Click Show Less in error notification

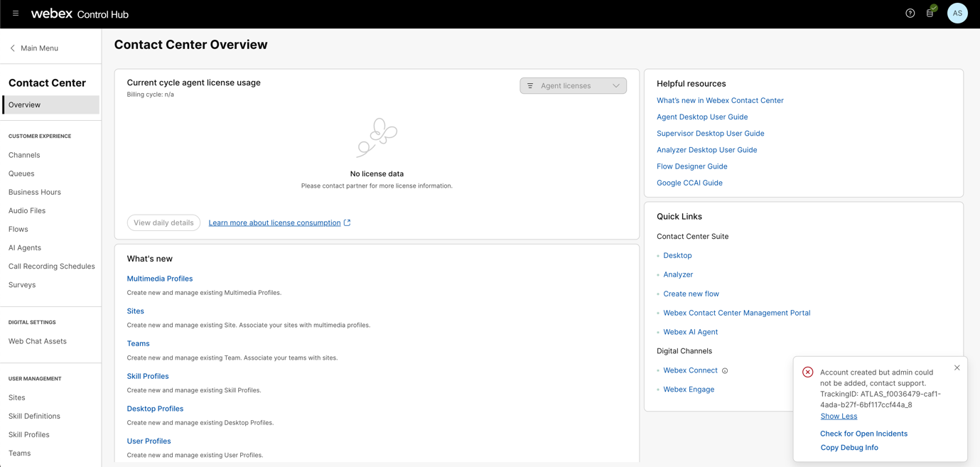[x=839, y=416]
